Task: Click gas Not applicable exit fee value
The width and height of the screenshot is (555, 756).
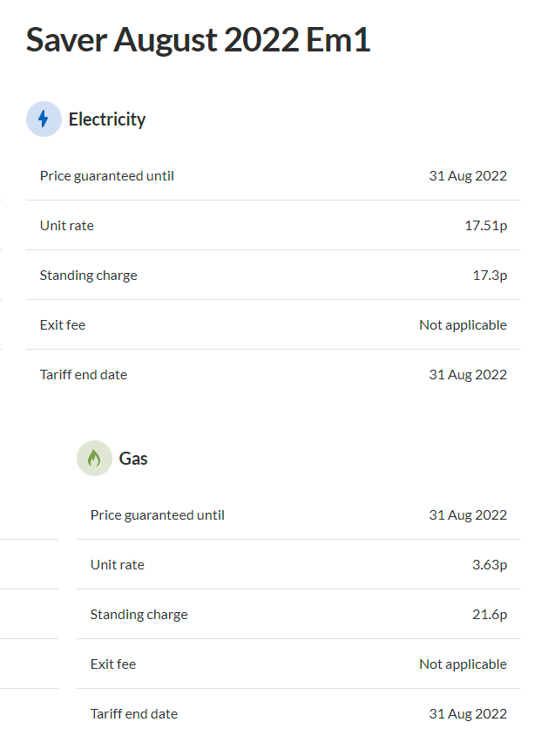Action: click(463, 664)
